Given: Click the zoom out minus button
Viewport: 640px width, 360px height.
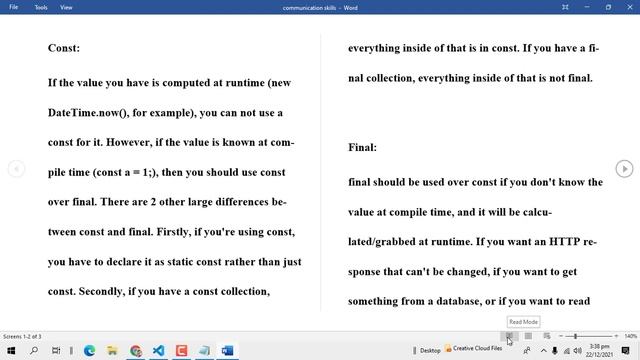Looking at the screenshot, I should 561,336.
